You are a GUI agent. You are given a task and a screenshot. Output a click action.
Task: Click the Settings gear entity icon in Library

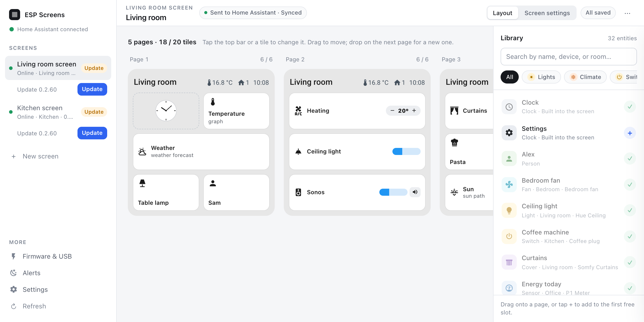pos(509,133)
